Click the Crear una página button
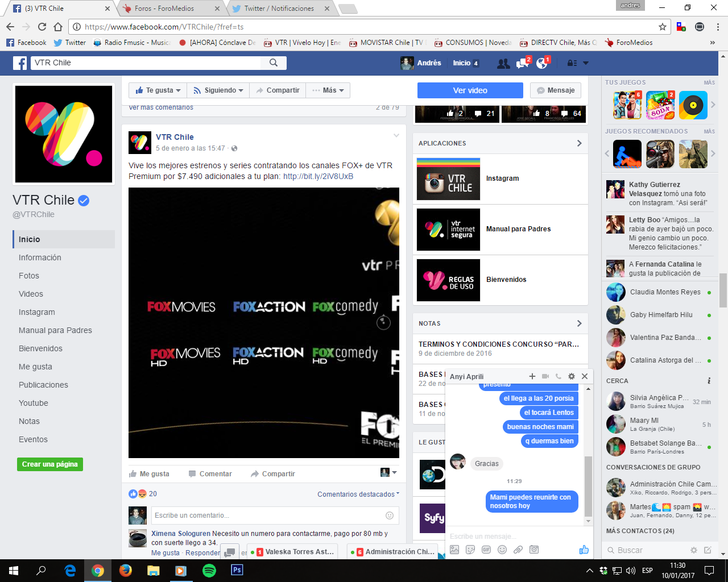This screenshot has width=728, height=582. click(50, 464)
